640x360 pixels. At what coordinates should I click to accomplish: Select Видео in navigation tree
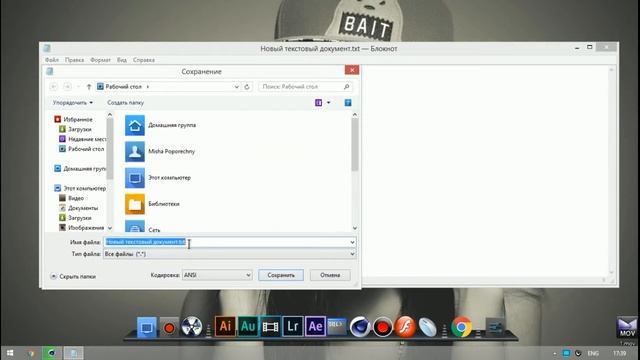[71, 198]
